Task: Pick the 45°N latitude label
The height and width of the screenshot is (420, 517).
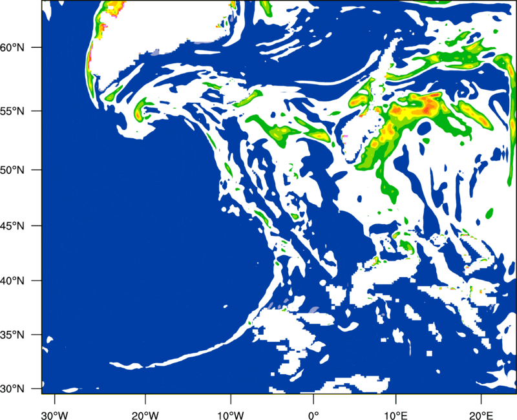Action: pos(12,226)
